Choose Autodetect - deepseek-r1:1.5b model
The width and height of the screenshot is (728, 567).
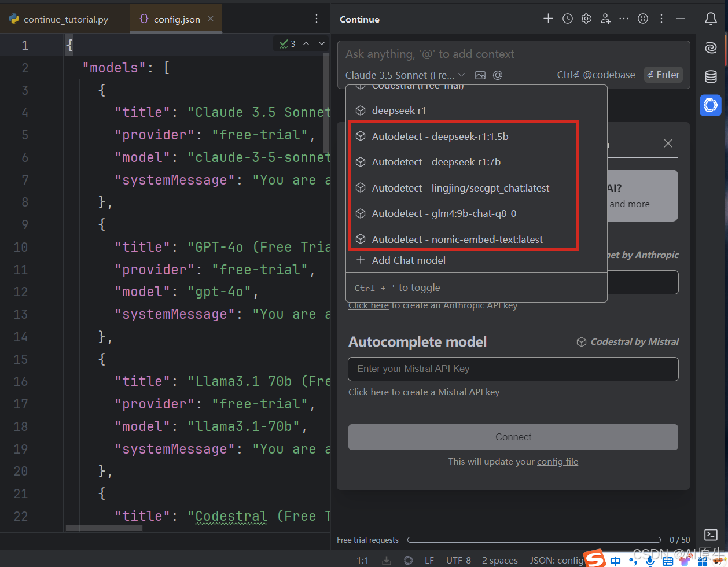coord(476,137)
